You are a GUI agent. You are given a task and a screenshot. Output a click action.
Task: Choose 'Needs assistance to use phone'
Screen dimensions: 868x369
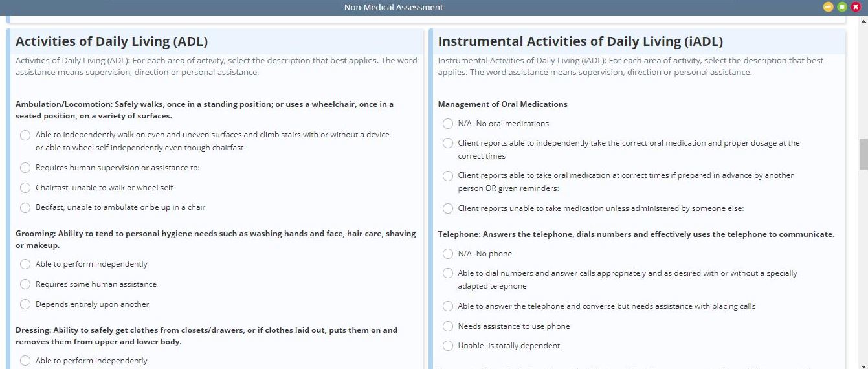click(x=447, y=326)
